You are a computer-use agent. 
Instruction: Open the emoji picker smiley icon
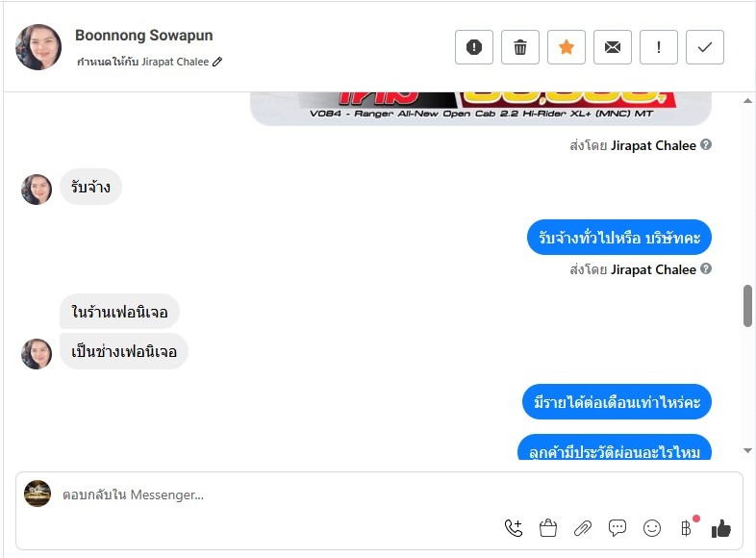point(652,528)
